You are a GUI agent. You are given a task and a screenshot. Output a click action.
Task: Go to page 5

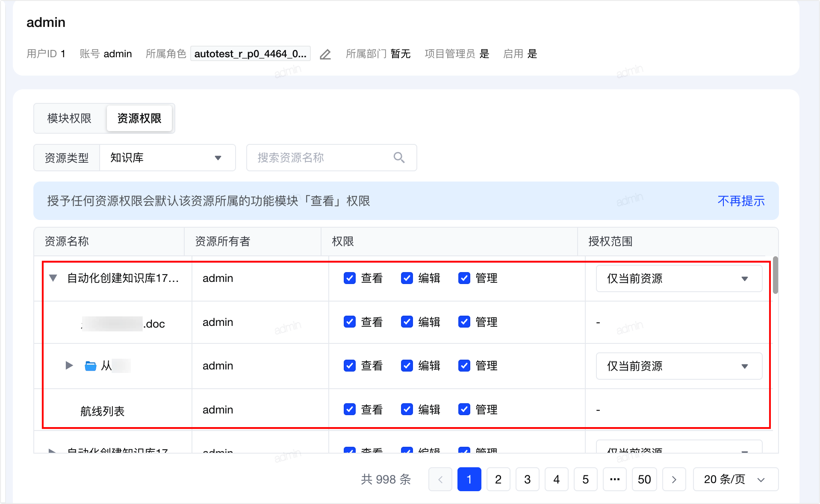tap(586, 479)
